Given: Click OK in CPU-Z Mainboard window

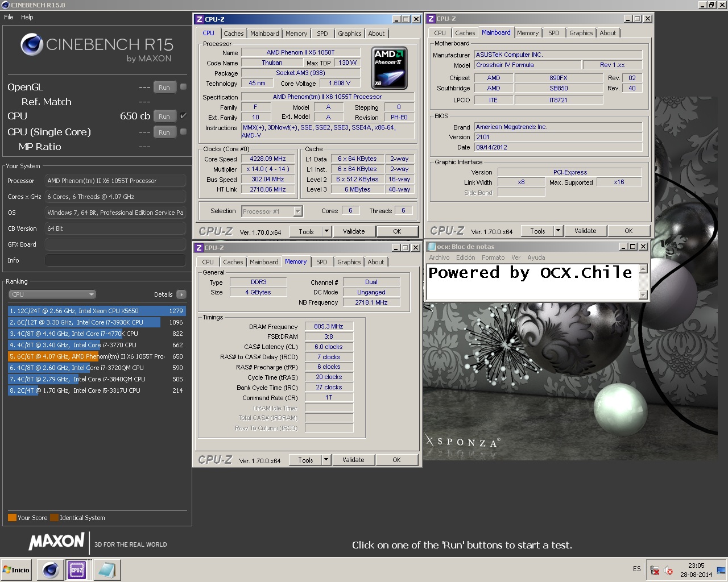Looking at the screenshot, I should [x=628, y=231].
